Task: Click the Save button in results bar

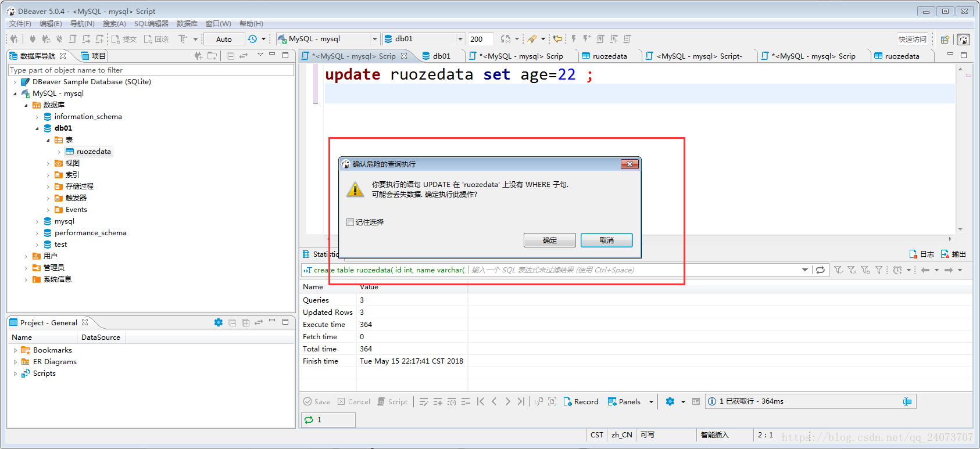Action: [x=317, y=401]
